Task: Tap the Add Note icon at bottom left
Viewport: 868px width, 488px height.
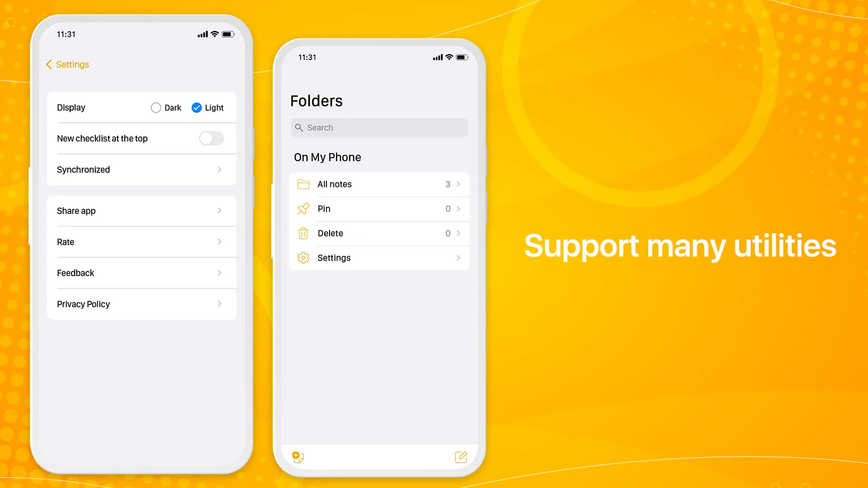Action: coord(298,457)
